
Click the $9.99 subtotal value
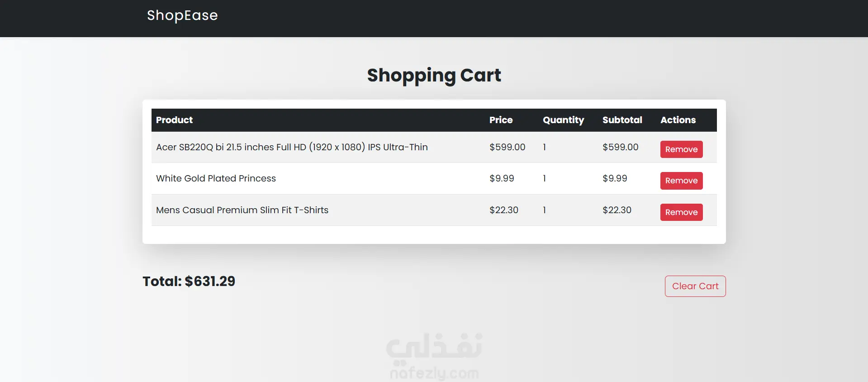(615, 178)
